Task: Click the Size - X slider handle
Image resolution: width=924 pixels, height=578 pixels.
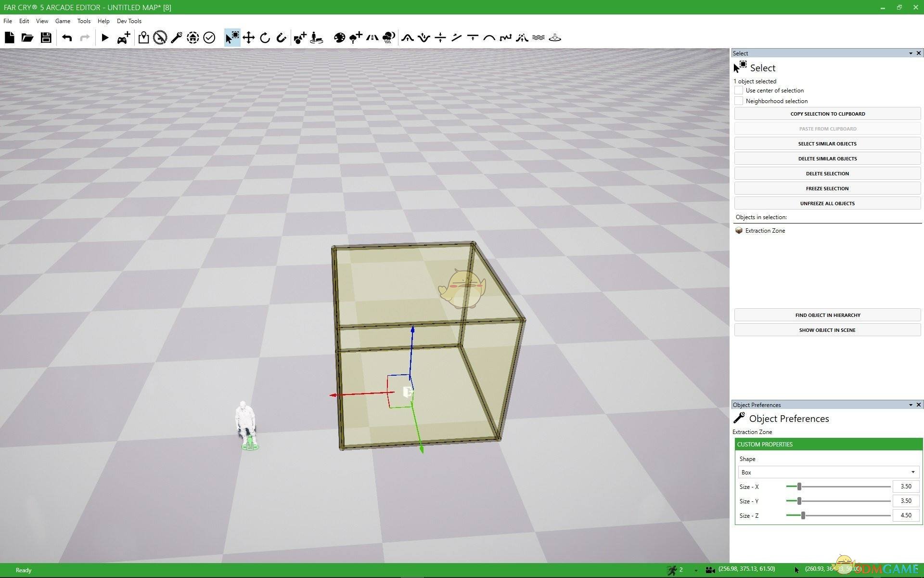Action: [x=799, y=486]
